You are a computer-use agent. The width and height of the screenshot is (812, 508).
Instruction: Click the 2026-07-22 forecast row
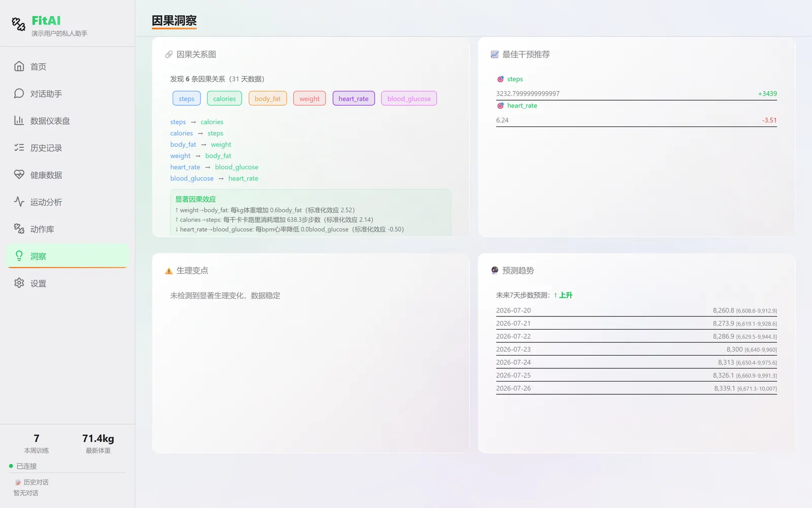636,336
